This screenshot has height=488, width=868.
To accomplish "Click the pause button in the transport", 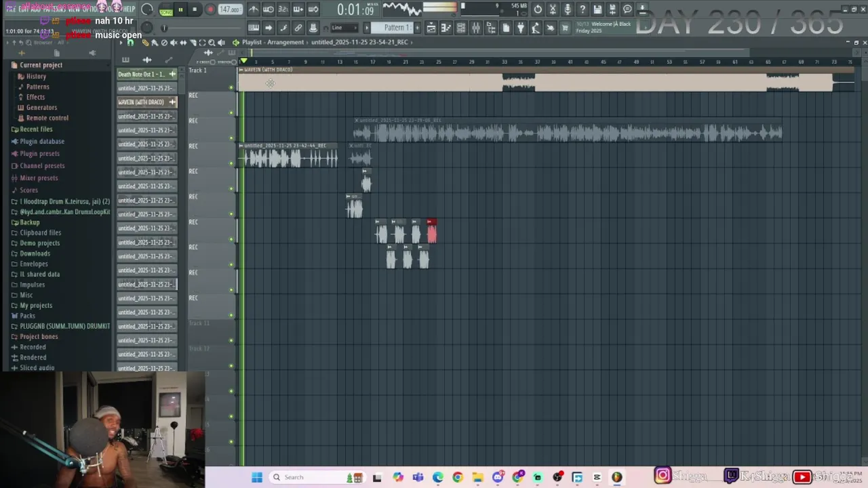I will [x=180, y=9].
